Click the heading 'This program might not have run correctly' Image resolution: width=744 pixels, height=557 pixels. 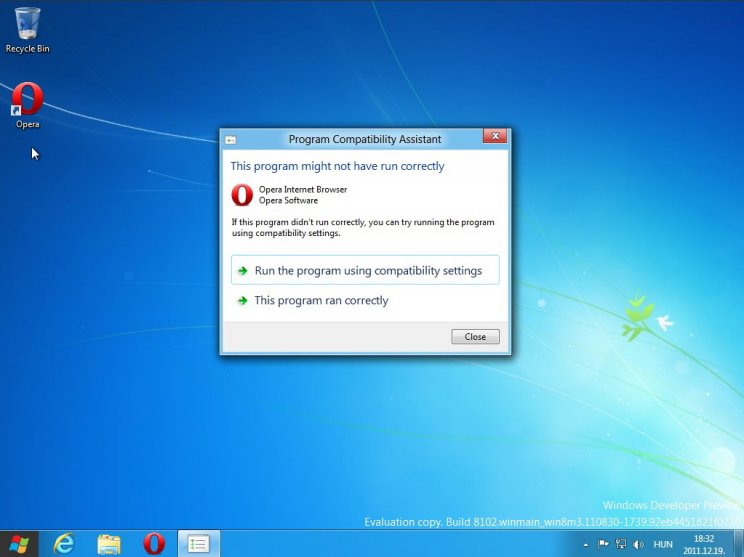337,166
